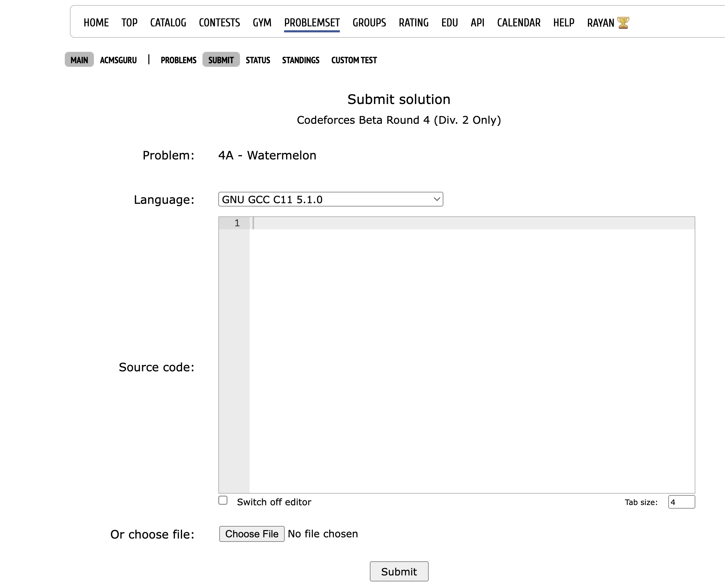
Task: Switch to the Status tab
Action: pos(258,60)
